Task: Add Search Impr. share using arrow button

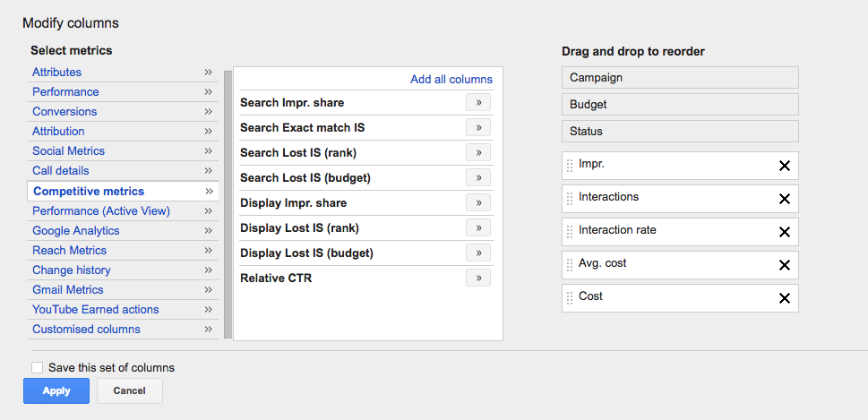Action: pyautogui.click(x=478, y=103)
